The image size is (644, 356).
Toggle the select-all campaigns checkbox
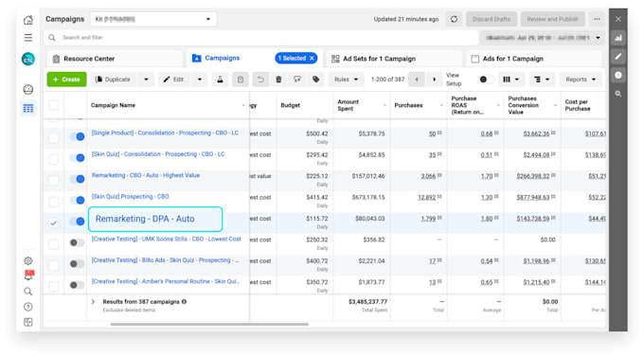(x=53, y=105)
